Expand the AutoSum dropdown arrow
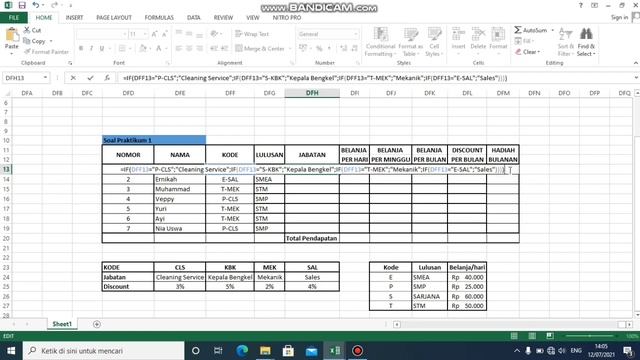The width and height of the screenshot is (640, 360). pos(553,30)
